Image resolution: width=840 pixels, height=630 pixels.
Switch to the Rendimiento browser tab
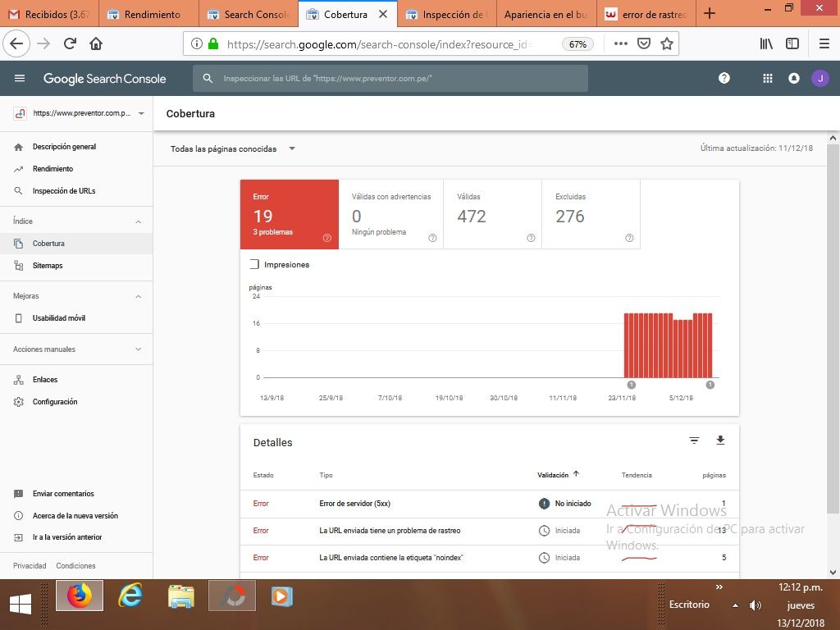coord(149,14)
